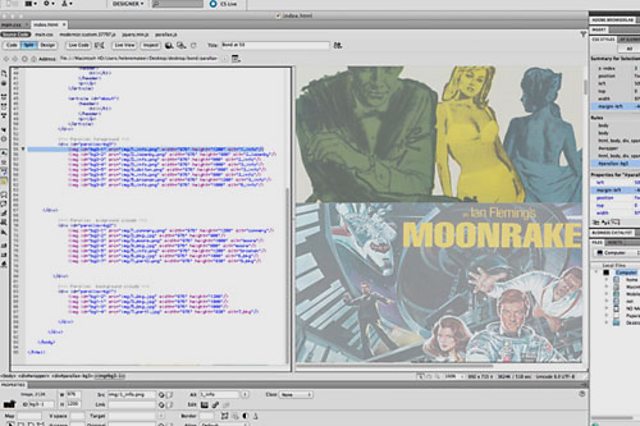The height and width of the screenshot is (426, 640).
Task: Open the Computer dropdown in Files panel
Action: coord(616,253)
